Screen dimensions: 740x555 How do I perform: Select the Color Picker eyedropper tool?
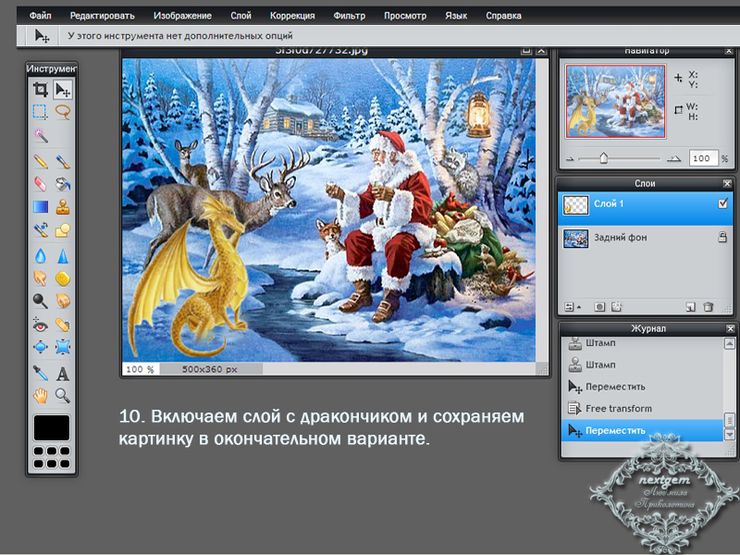tap(40, 373)
